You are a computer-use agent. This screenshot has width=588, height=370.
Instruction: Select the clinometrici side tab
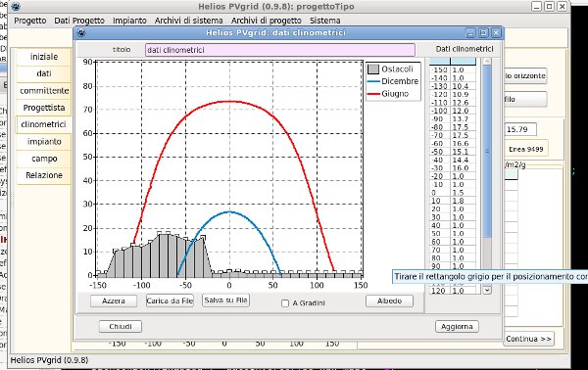43,124
